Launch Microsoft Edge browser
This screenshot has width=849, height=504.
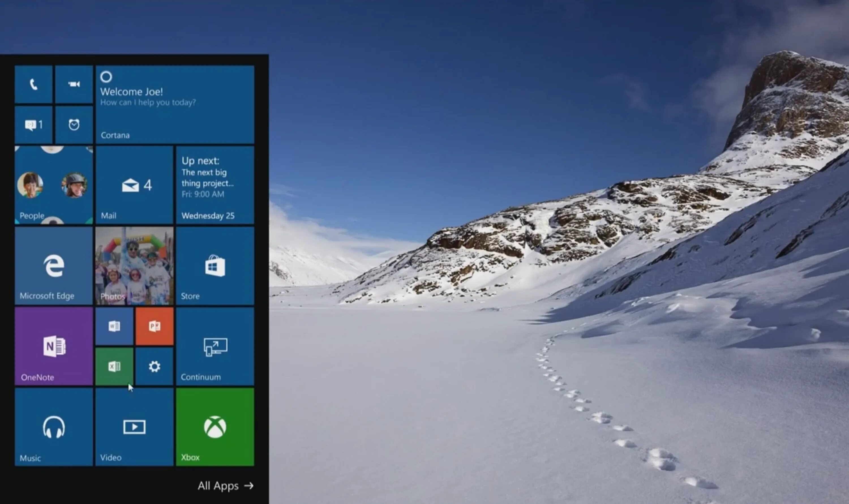point(54,266)
